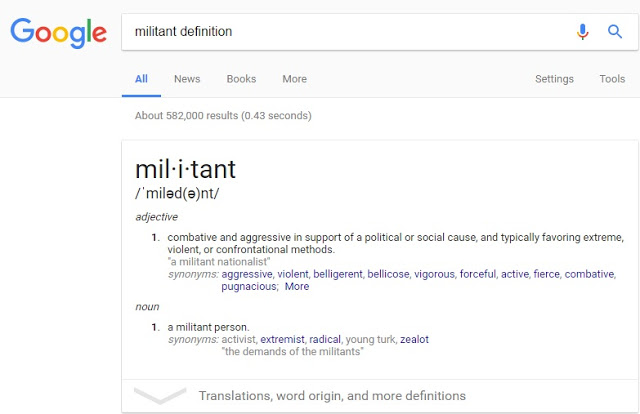
Task: Open the Tools options menu
Action: pyautogui.click(x=612, y=79)
